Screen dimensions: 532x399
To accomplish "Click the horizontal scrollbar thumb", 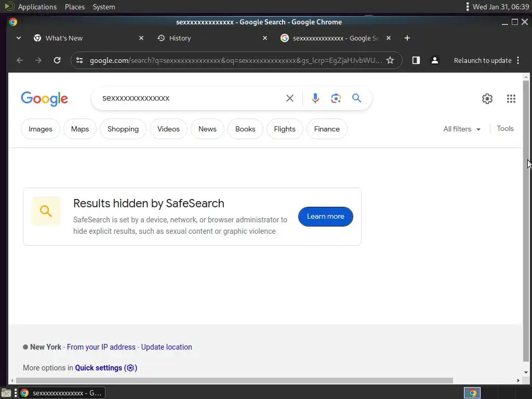I will point(234,381).
